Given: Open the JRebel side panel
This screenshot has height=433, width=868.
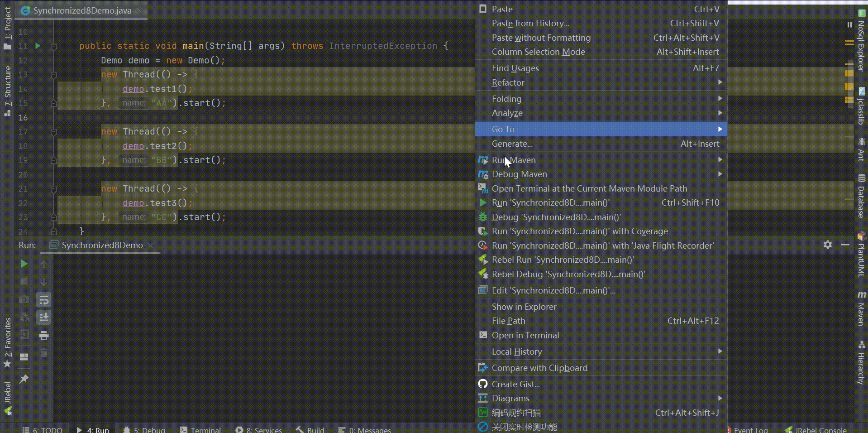Looking at the screenshot, I should tap(7, 398).
